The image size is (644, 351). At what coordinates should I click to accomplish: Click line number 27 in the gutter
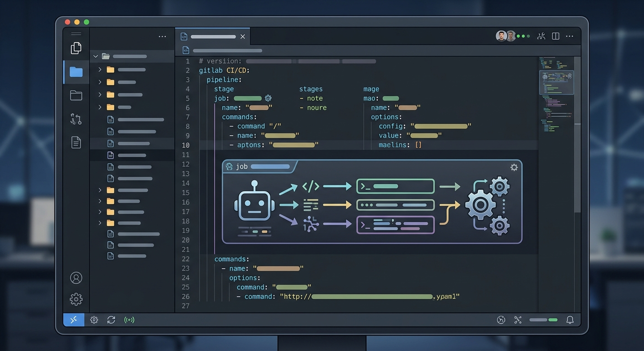185,306
